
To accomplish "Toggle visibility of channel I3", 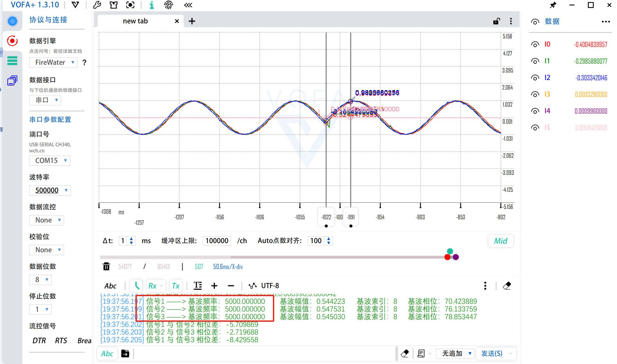I will click(x=535, y=94).
